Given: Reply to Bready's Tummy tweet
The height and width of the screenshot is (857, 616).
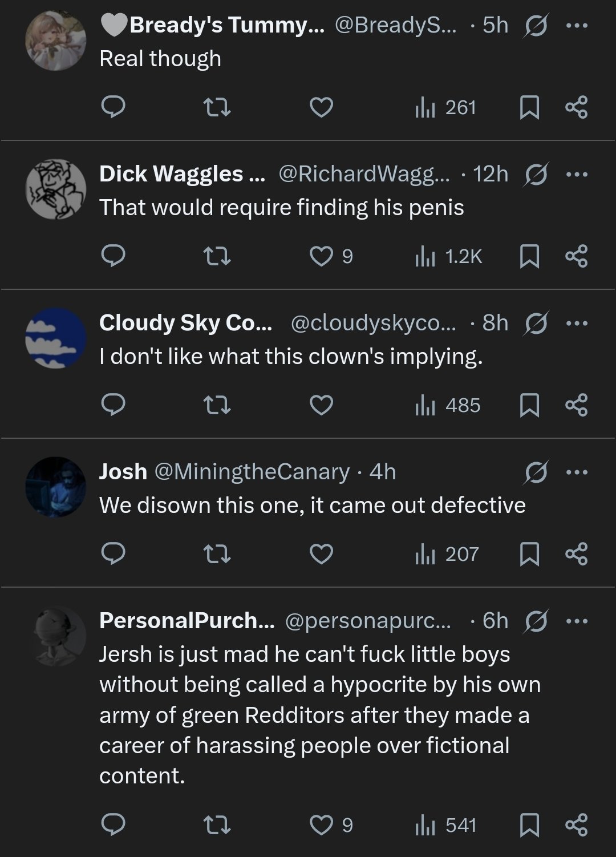Looking at the screenshot, I should point(113,107).
